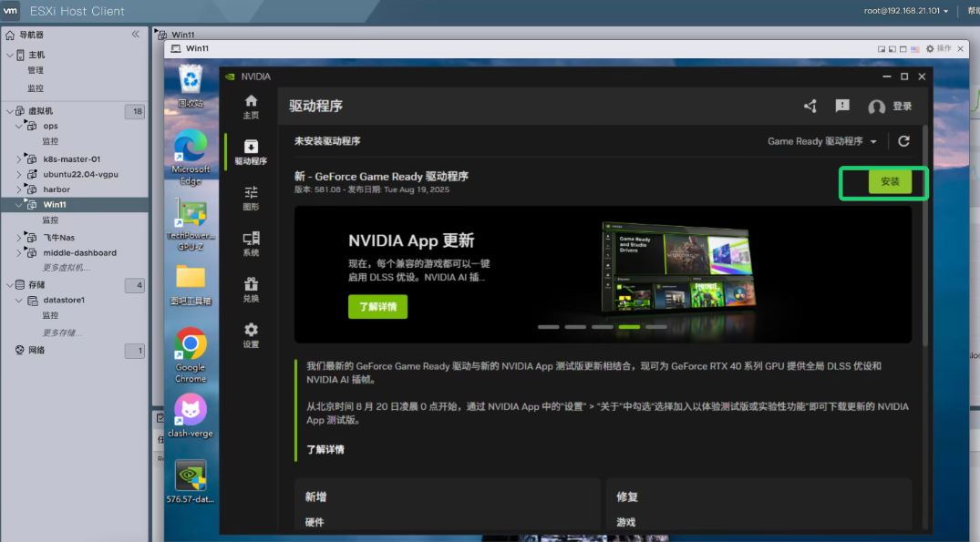Select the first carousel indicator in the banner
The image size is (980, 542).
point(549,327)
